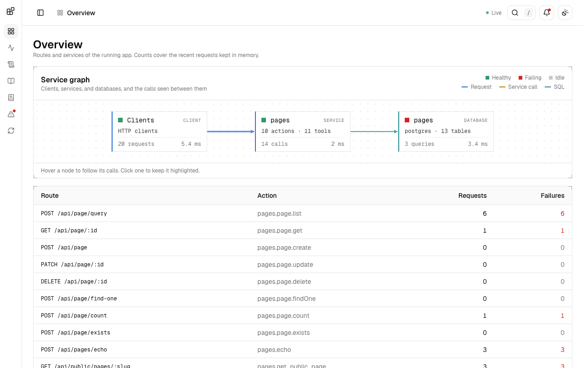Click the Live status indicator
The width and height of the screenshot is (588, 368).
(x=494, y=13)
